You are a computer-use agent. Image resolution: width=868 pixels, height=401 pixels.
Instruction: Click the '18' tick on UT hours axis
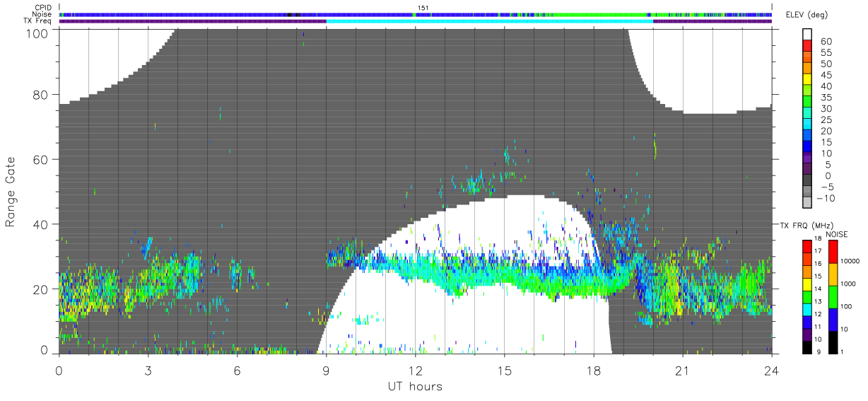point(593,370)
